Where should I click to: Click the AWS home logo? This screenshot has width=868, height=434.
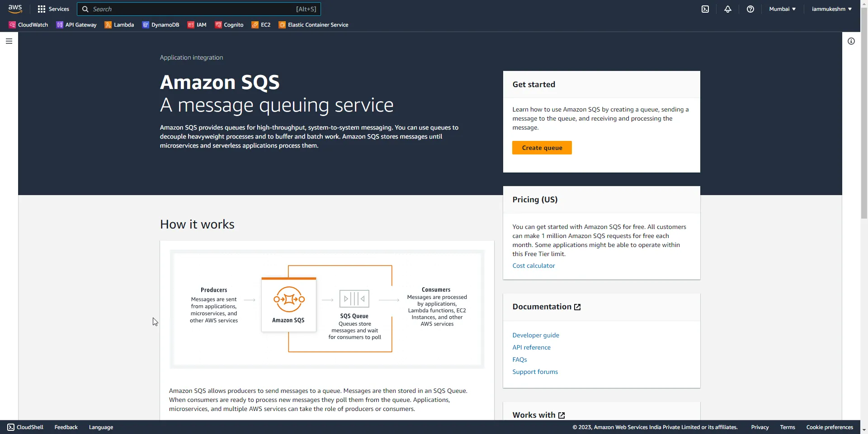pyautogui.click(x=15, y=9)
